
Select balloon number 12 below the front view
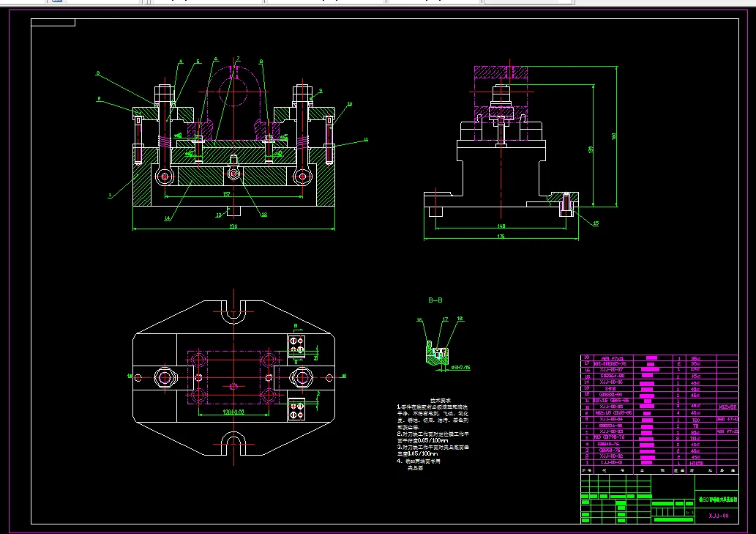click(x=263, y=214)
